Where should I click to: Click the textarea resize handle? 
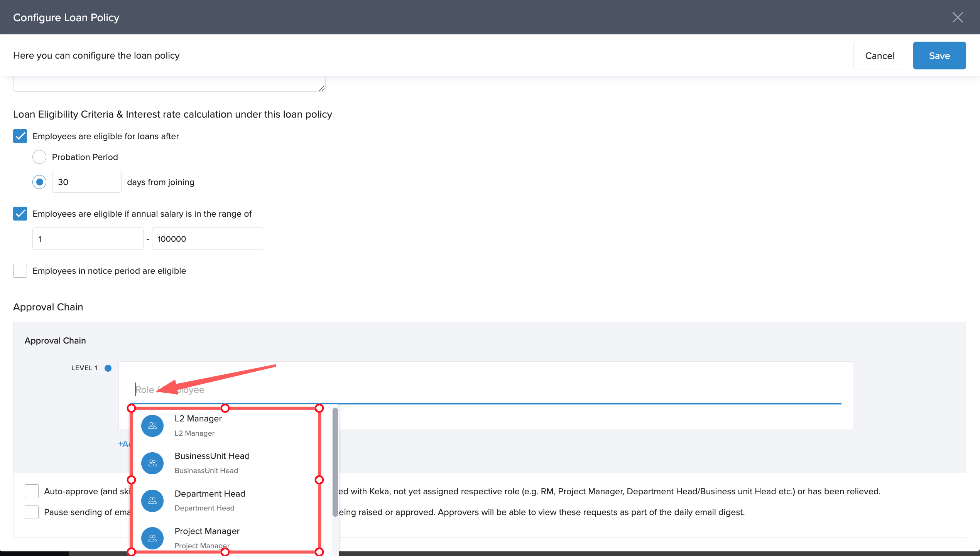tap(321, 88)
